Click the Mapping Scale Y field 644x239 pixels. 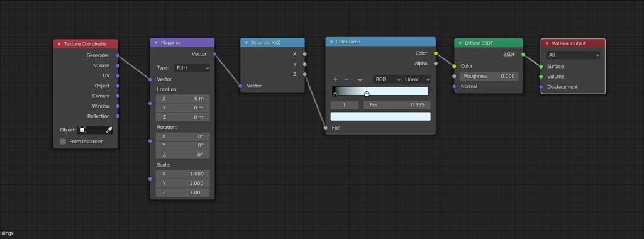183,183
